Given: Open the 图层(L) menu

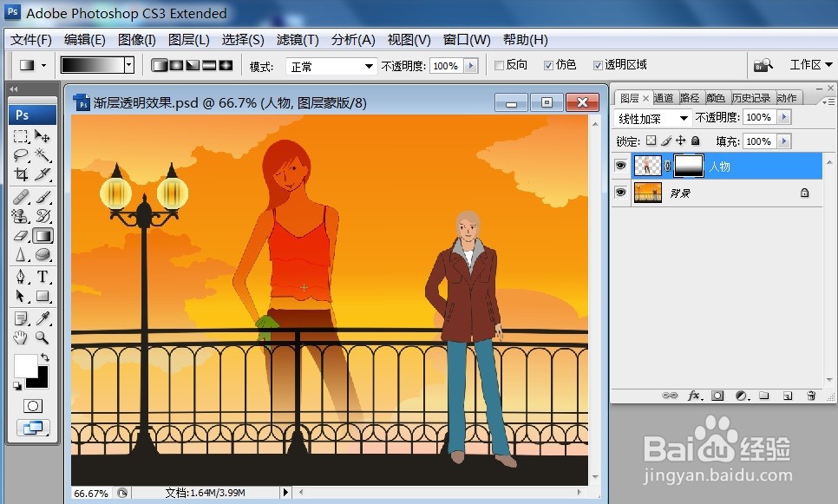Looking at the screenshot, I should point(188,40).
